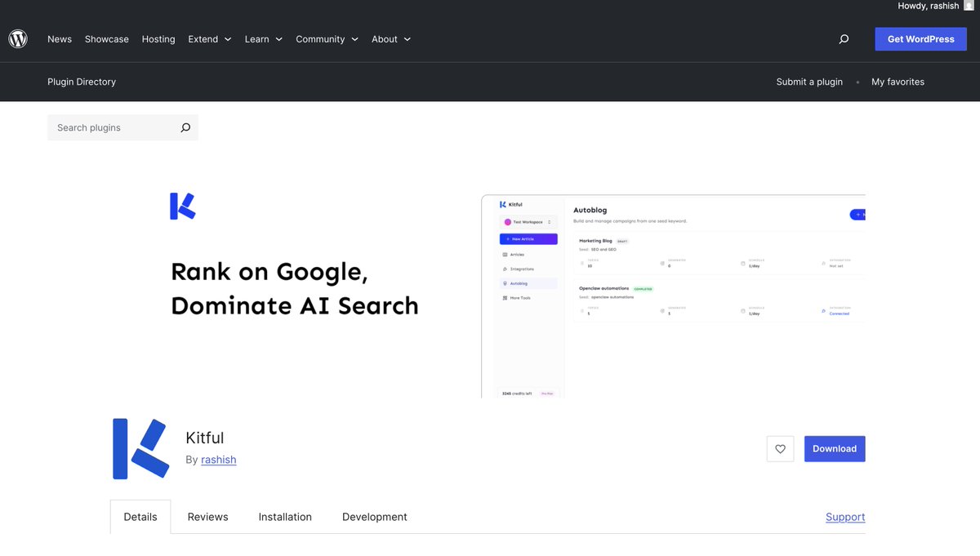Submit search with the plugin search magnifier

185,127
